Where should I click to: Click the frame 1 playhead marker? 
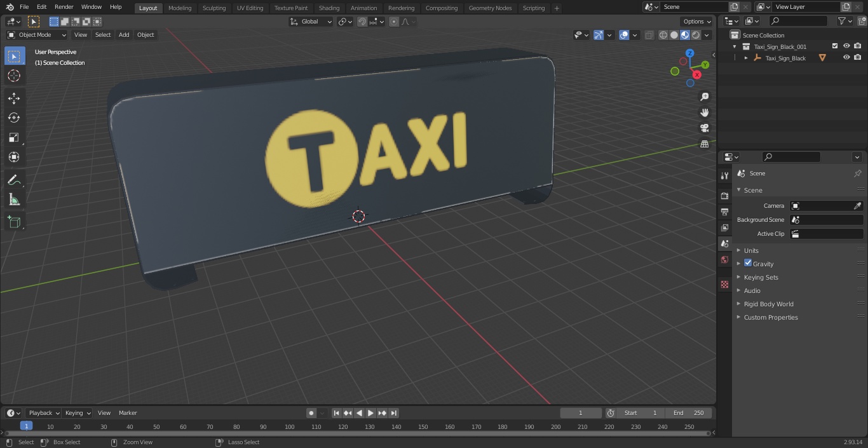click(x=26, y=426)
